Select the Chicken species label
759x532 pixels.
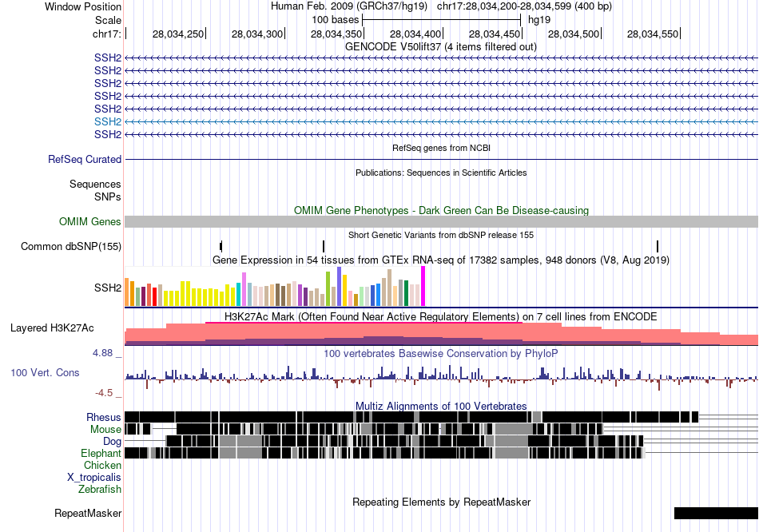(x=102, y=465)
